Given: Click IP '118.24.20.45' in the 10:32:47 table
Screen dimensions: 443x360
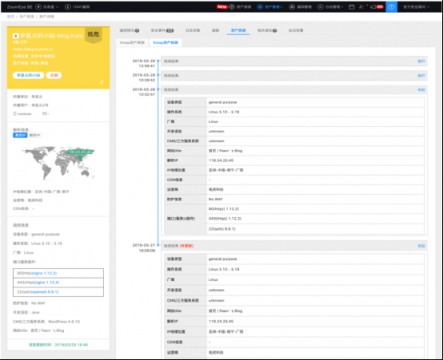Looking at the screenshot, I should (x=221, y=160).
